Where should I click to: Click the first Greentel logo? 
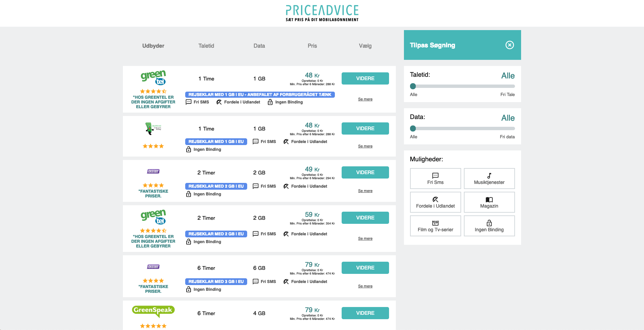click(153, 77)
